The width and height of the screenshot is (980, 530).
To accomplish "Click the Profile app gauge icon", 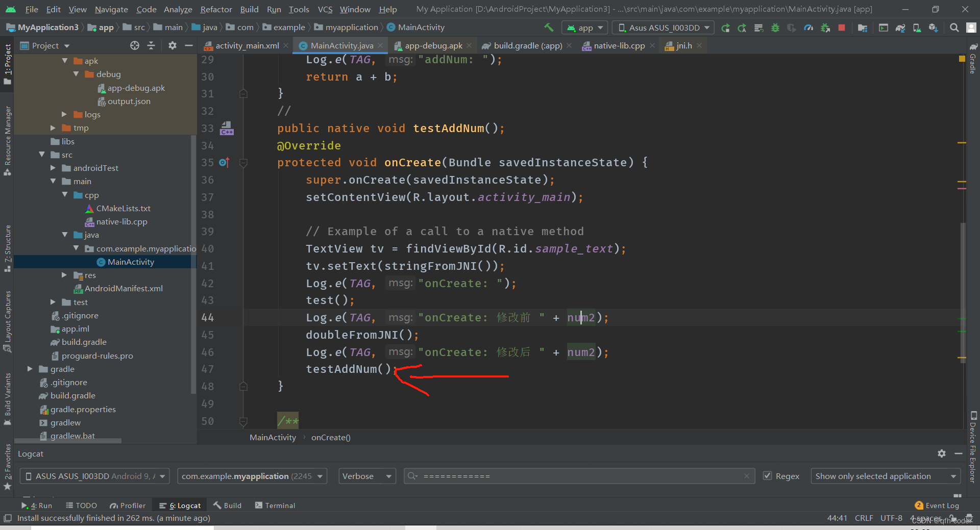I will pos(808,28).
